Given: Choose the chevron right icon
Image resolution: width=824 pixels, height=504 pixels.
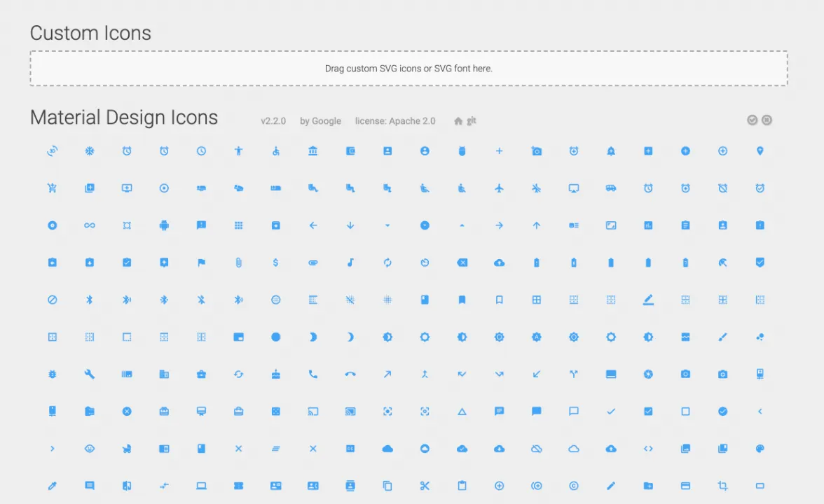Looking at the screenshot, I should (x=52, y=448).
